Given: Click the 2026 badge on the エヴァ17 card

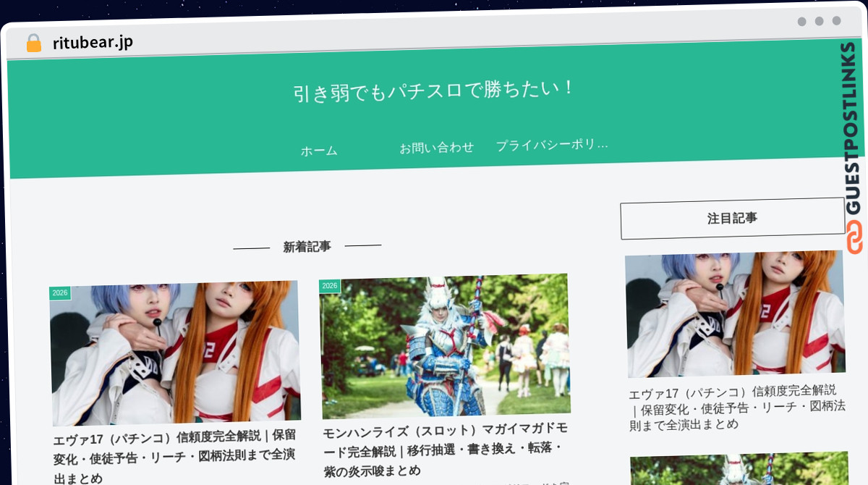Looking at the screenshot, I should coord(59,293).
